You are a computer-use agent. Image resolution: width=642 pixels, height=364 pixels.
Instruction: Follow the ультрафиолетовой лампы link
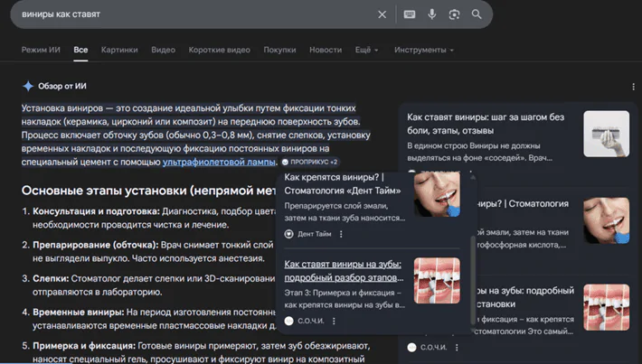point(219,162)
